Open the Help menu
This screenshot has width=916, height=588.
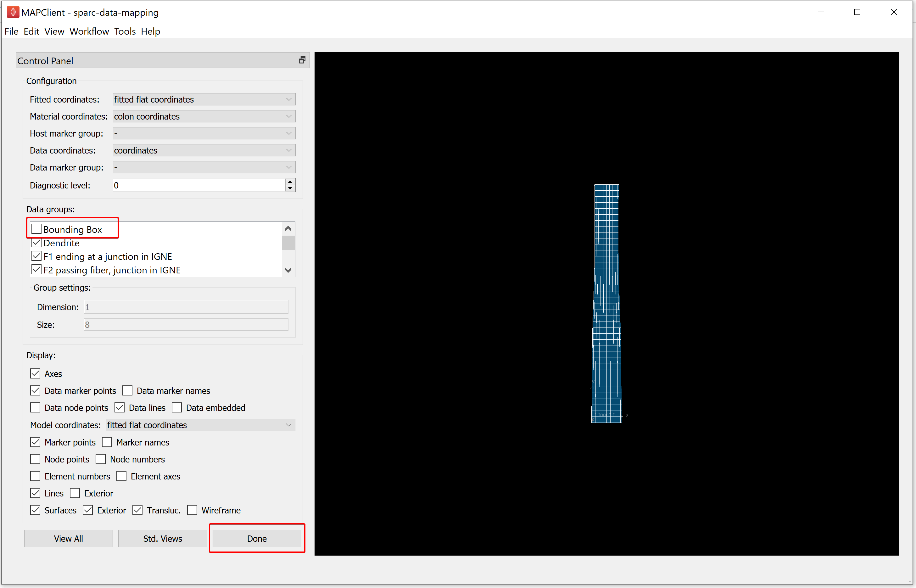pyautogui.click(x=150, y=31)
